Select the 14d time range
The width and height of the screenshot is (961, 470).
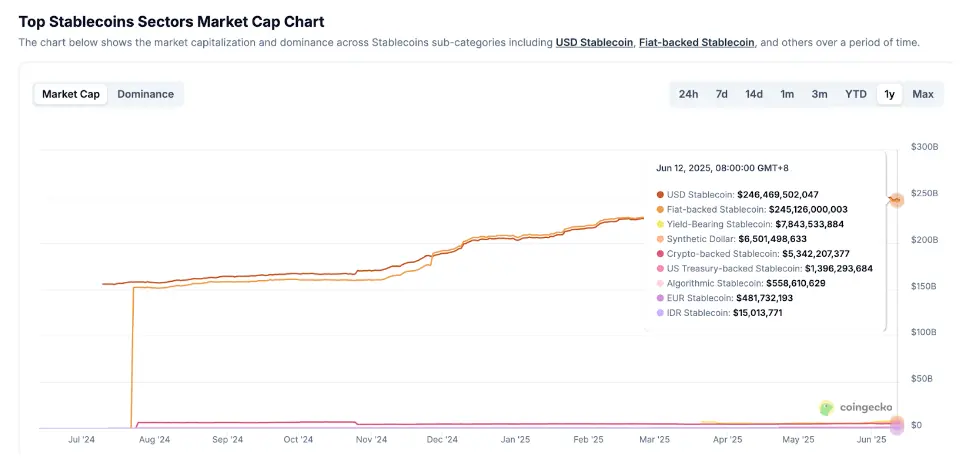point(753,94)
